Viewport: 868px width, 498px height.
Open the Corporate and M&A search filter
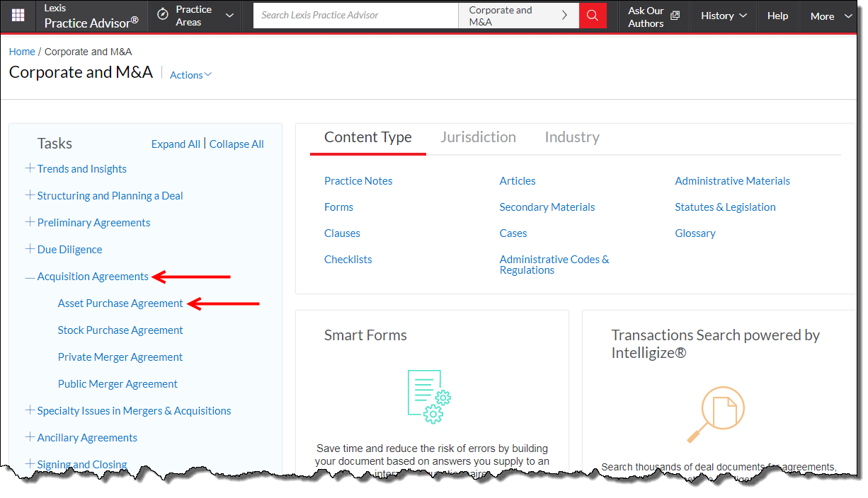tap(518, 16)
